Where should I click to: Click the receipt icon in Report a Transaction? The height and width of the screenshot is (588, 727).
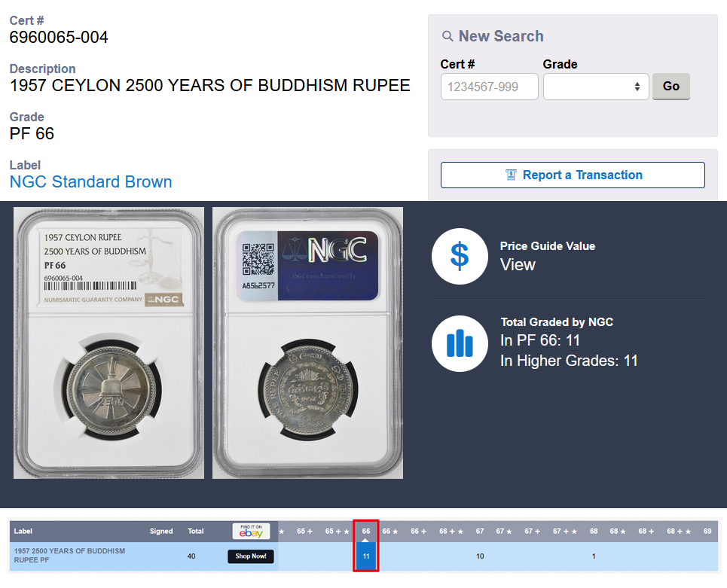[x=512, y=175]
